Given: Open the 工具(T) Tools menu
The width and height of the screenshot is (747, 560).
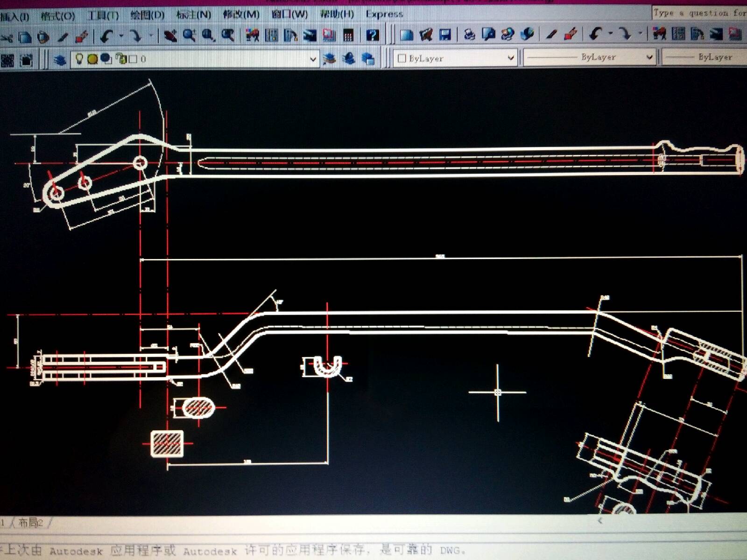Looking at the screenshot, I should [x=103, y=16].
